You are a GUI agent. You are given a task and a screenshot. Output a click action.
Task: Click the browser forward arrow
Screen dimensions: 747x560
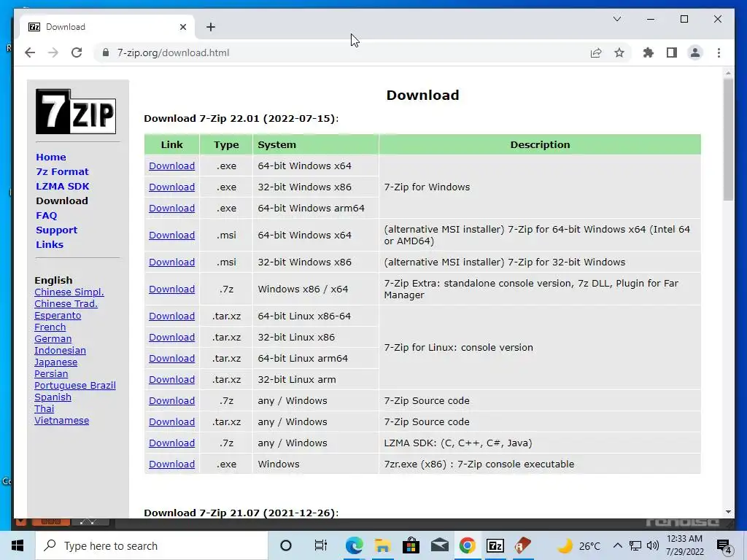(53, 52)
